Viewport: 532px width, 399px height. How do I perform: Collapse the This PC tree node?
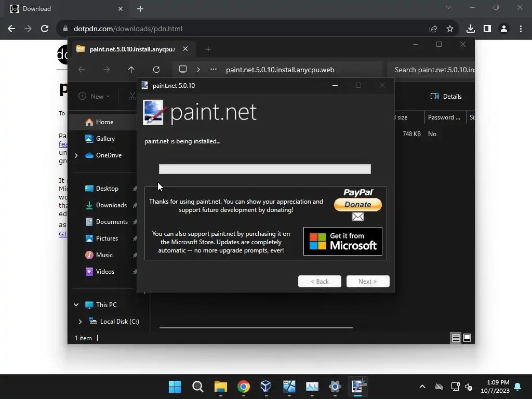coord(76,304)
